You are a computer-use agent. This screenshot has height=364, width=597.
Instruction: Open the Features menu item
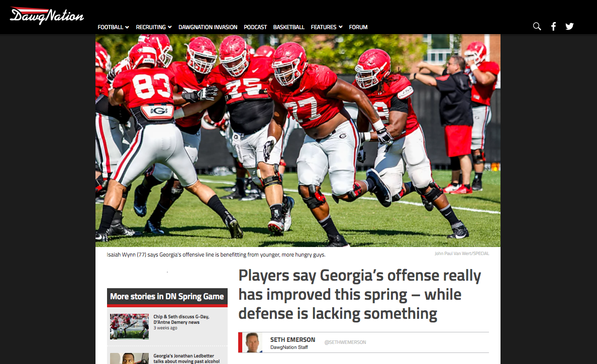click(x=324, y=28)
